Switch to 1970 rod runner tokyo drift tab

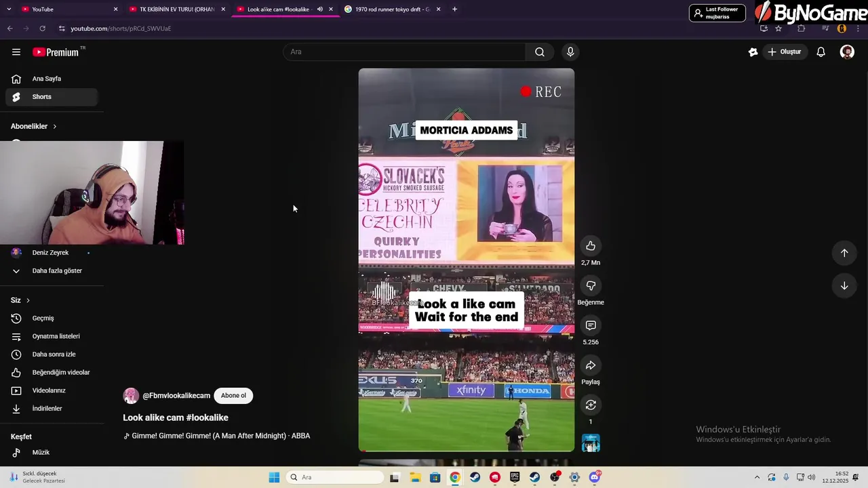click(392, 9)
